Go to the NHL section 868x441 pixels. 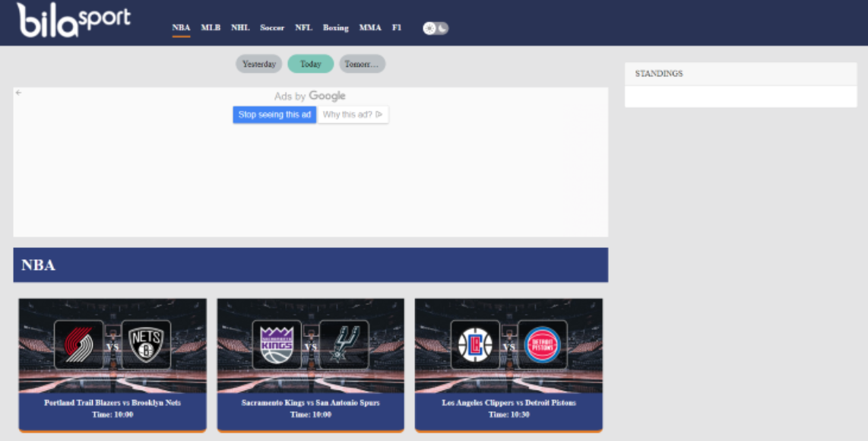240,27
